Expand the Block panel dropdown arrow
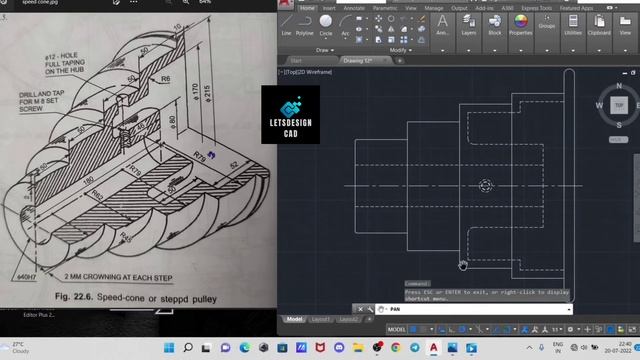640x360 pixels. coord(495,51)
